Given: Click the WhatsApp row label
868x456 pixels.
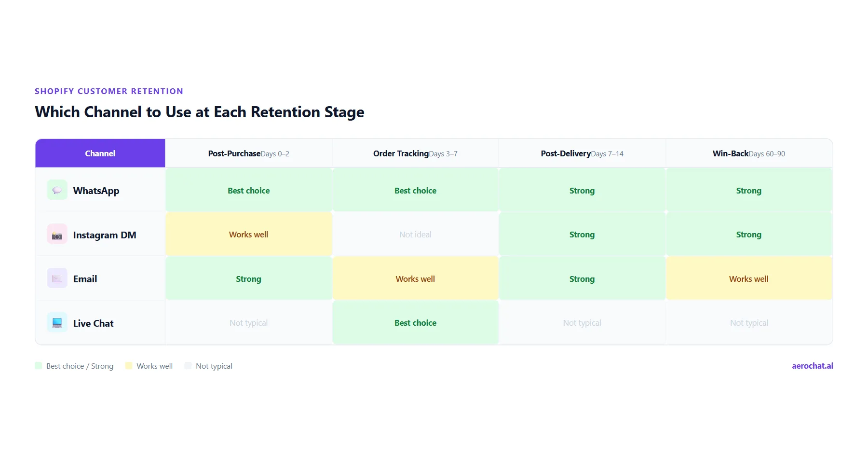Looking at the screenshot, I should [96, 191].
